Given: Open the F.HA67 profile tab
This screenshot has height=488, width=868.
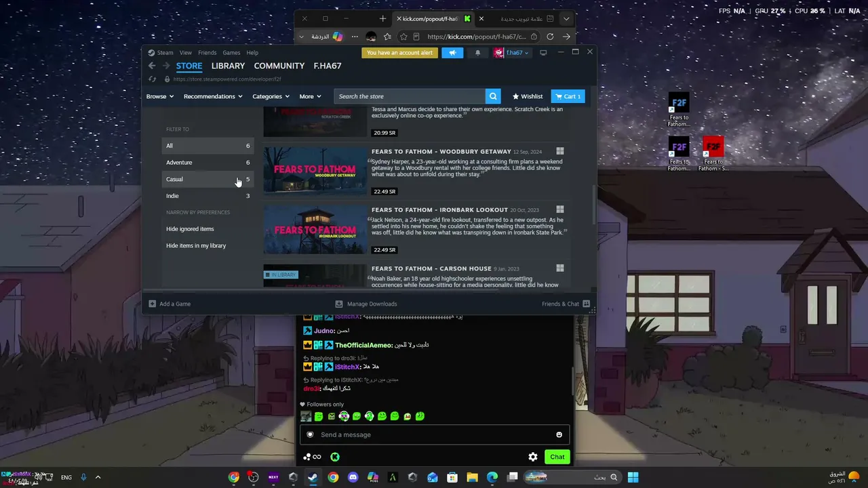Looking at the screenshot, I should click(328, 66).
